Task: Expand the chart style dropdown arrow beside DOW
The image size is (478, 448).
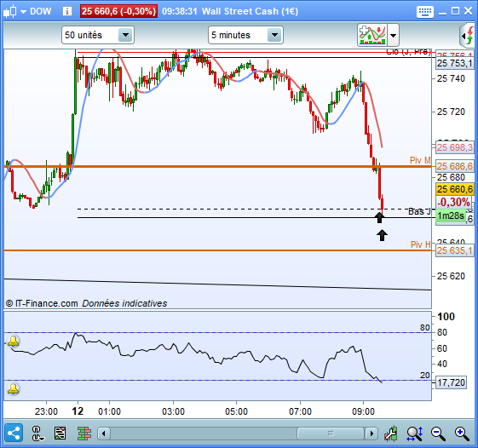Action: (23, 12)
